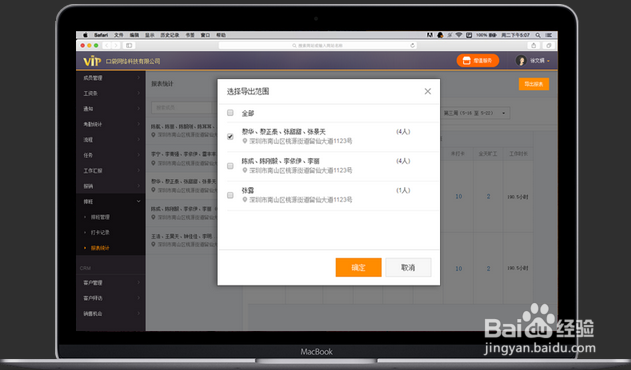Image resolution: width=631 pixels, height=370 pixels.
Task: Click the Safari share icon
Action: (x=534, y=45)
